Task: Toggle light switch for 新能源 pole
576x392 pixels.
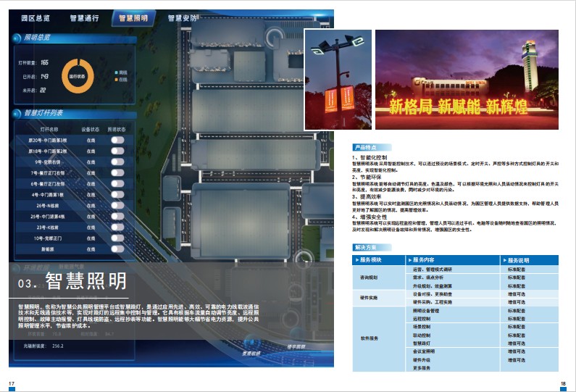Action: 117,249
